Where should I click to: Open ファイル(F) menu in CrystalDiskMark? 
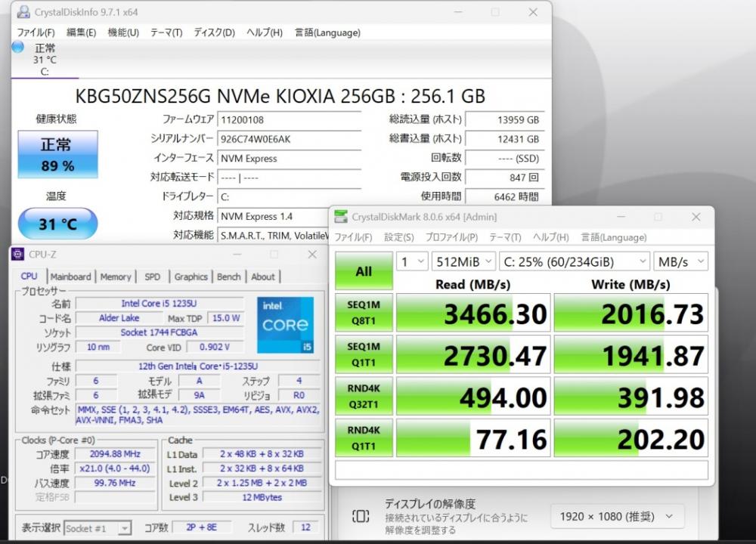tap(353, 237)
